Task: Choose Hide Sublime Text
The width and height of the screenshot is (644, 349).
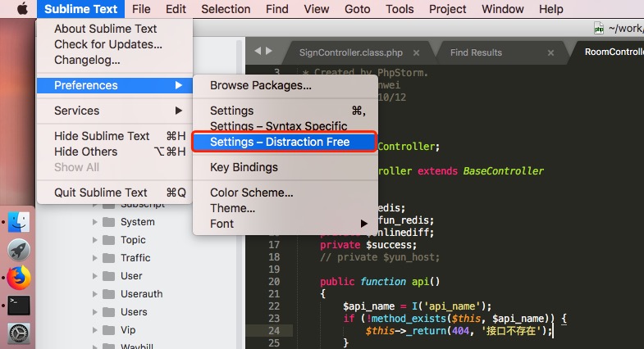Action: [x=115, y=136]
